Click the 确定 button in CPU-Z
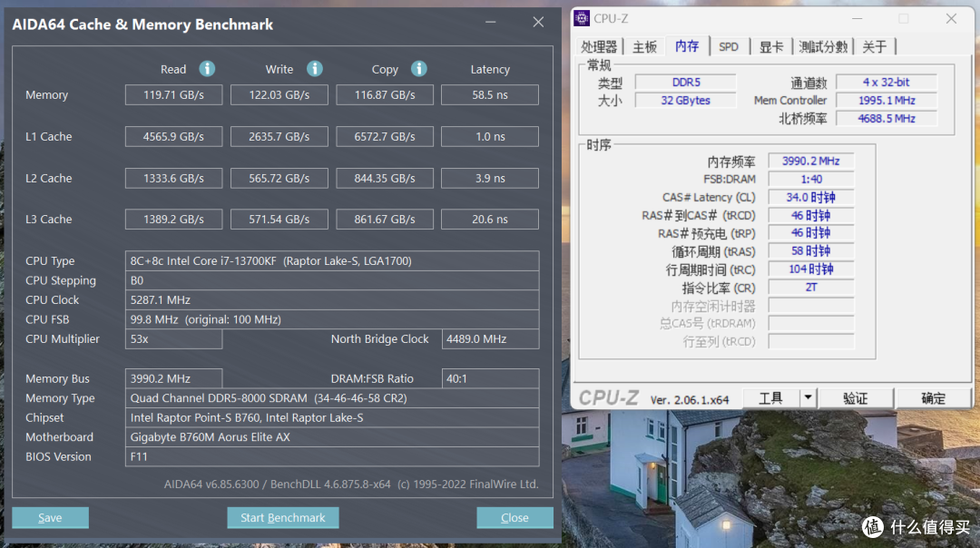The width and height of the screenshot is (980, 548). coord(933,397)
